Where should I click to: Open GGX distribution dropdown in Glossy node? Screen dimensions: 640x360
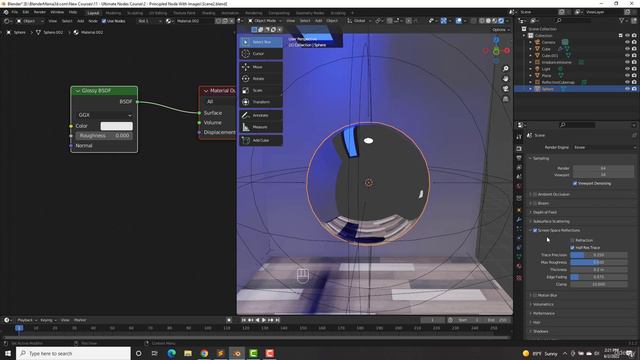coord(104,115)
